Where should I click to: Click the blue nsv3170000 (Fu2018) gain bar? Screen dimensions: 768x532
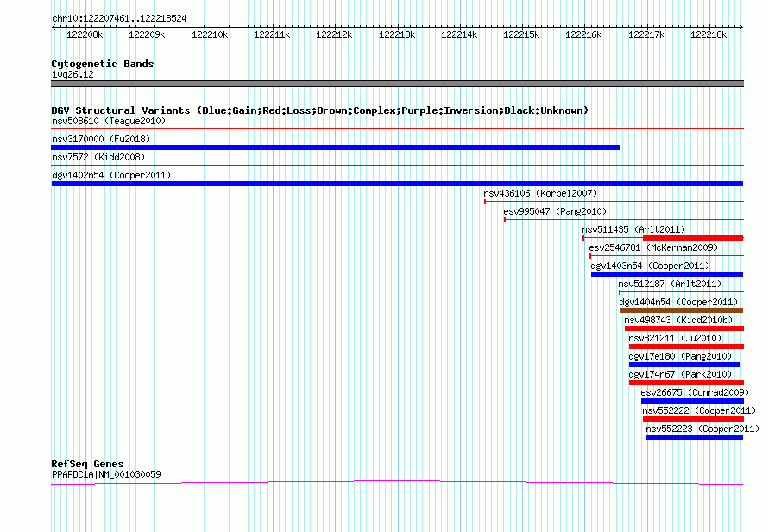click(335, 147)
